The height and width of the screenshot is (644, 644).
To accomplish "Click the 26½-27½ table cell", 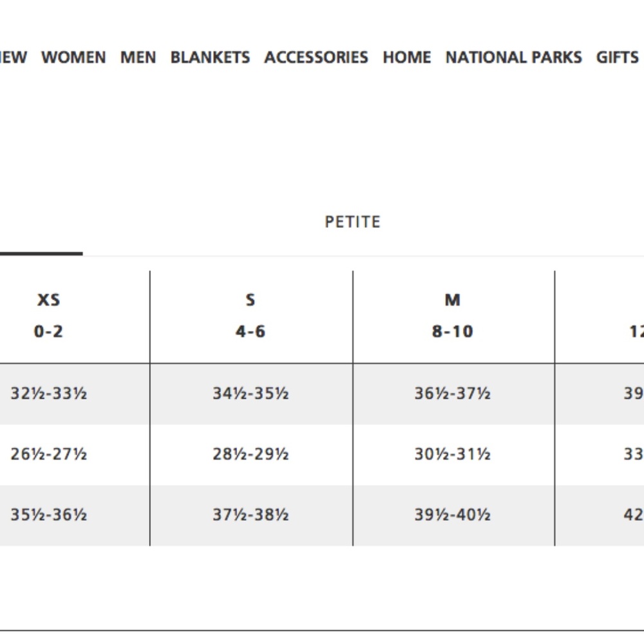I will pyautogui.click(x=48, y=454).
